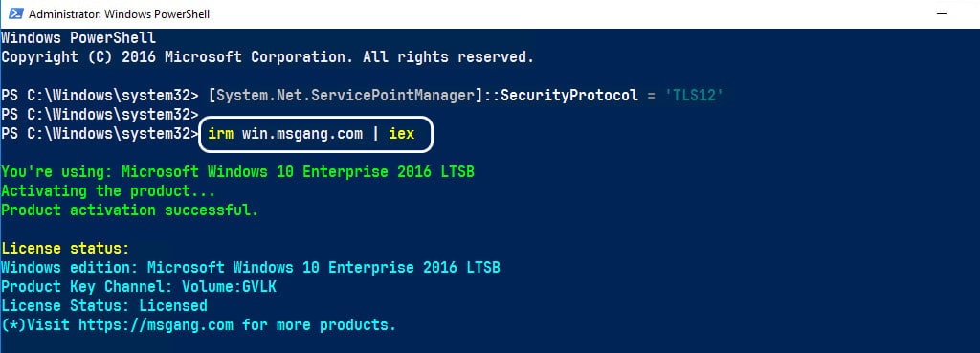Click the Product activation successful message
The height and width of the screenshot is (353, 980).
[x=129, y=210]
